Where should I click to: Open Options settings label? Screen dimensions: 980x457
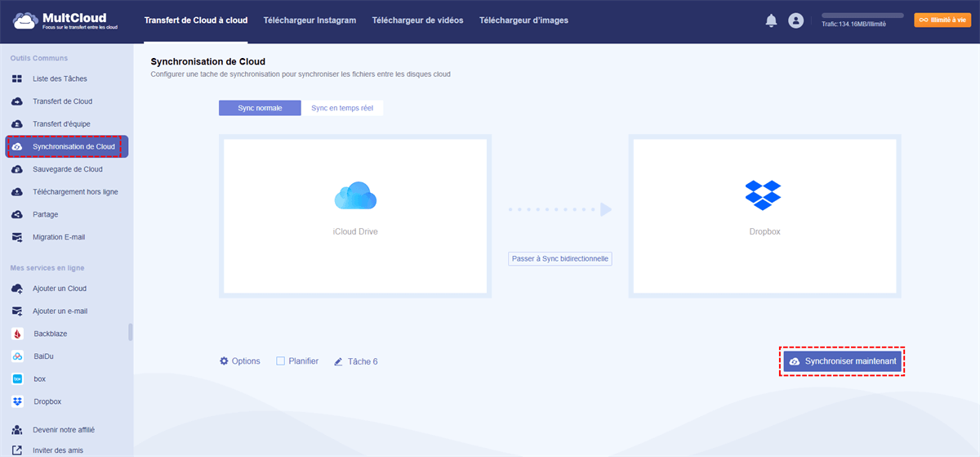pyautogui.click(x=246, y=361)
